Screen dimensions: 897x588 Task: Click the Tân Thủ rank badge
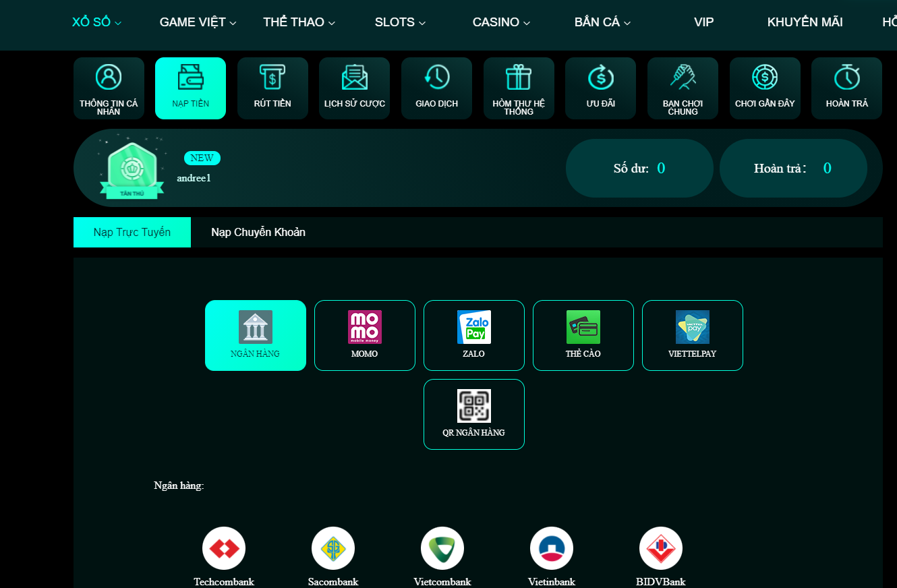click(132, 170)
